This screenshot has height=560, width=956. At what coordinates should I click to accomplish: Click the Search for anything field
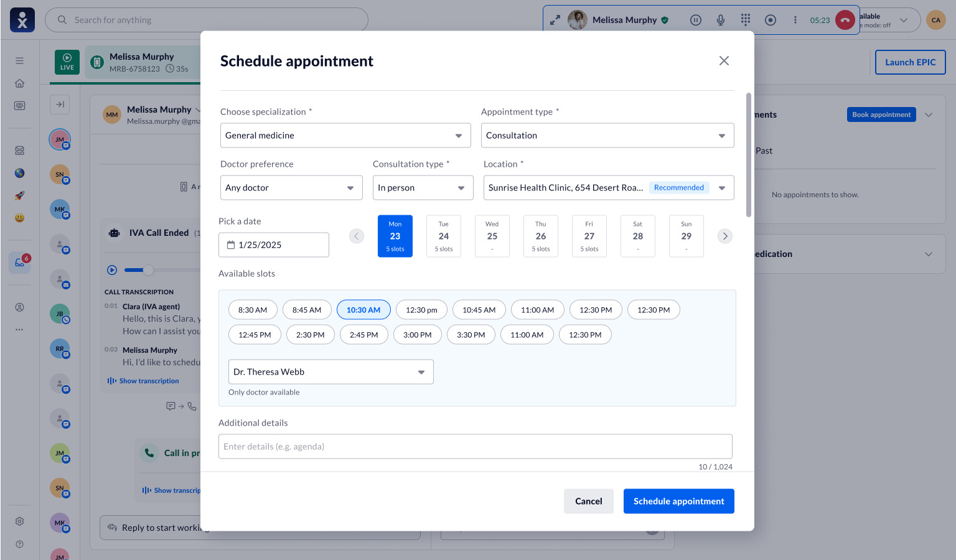[x=207, y=20]
